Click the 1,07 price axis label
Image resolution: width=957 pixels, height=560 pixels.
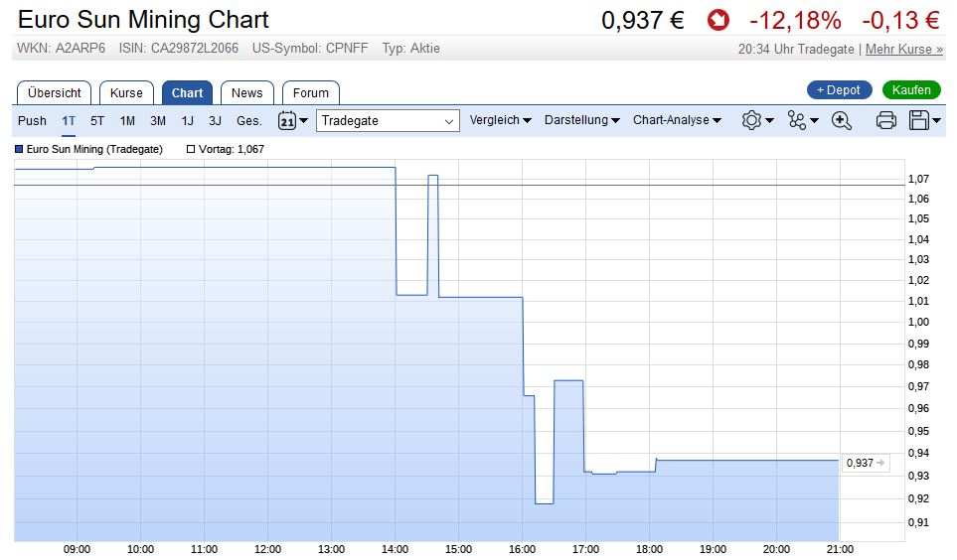click(x=918, y=179)
